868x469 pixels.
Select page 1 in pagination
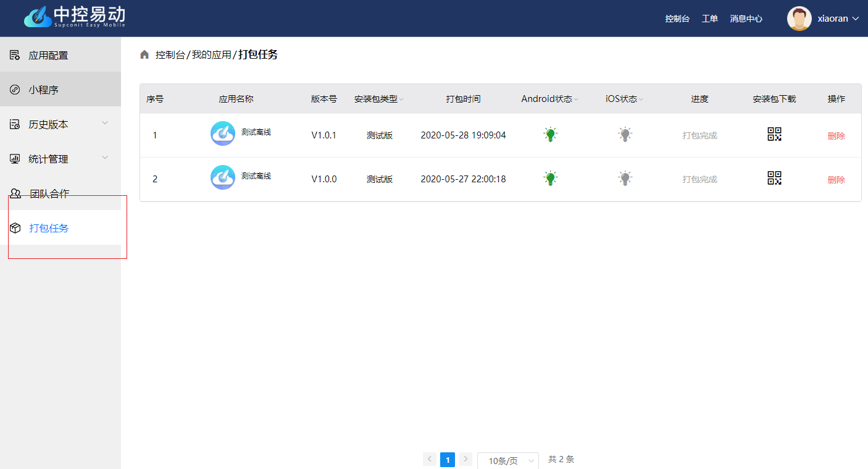[448, 460]
